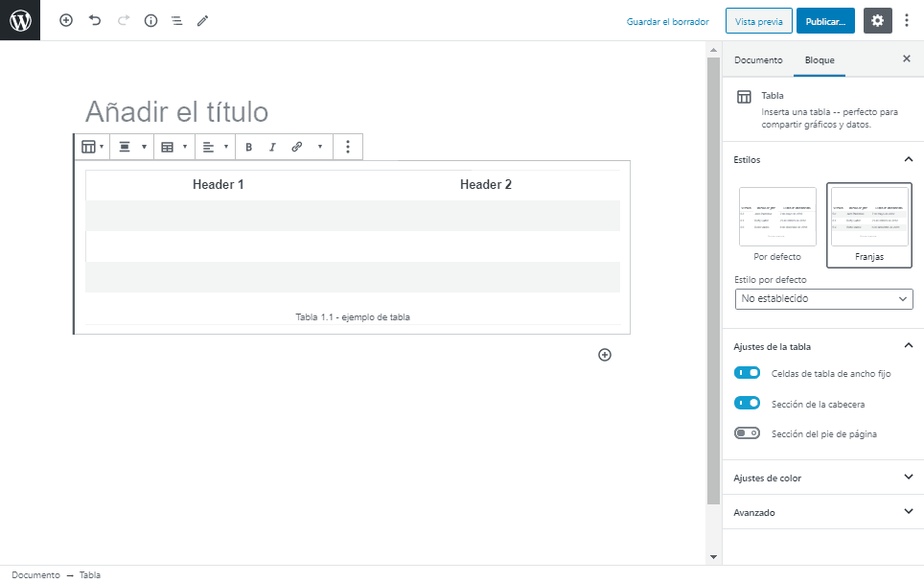Click Guardar el borrador link
The image size is (924, 583).
668,21
